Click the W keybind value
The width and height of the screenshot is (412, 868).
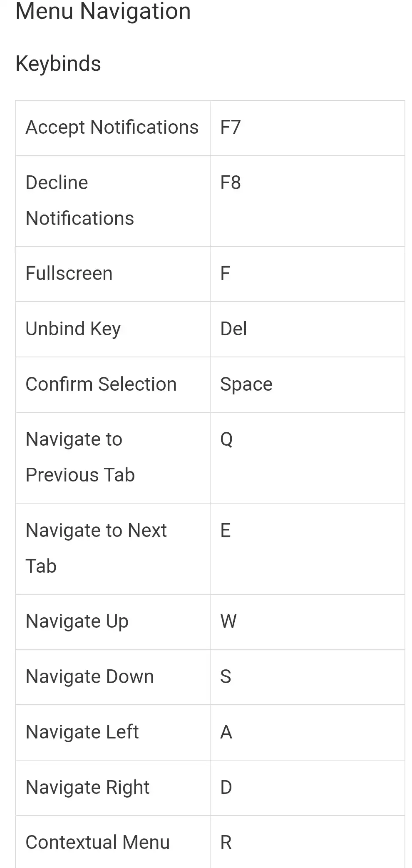(228, 621)
